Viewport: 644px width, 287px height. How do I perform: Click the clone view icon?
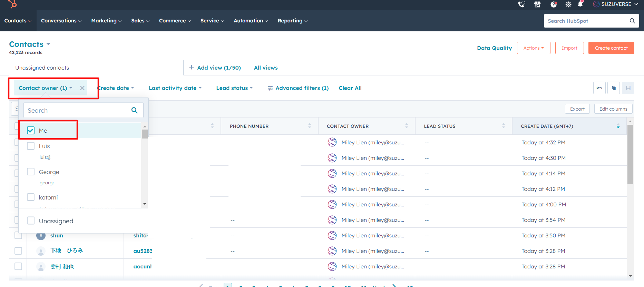(614, 88)
